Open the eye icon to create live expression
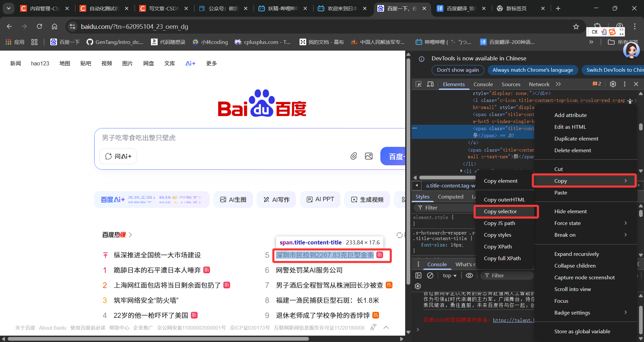 pos(469,275)
